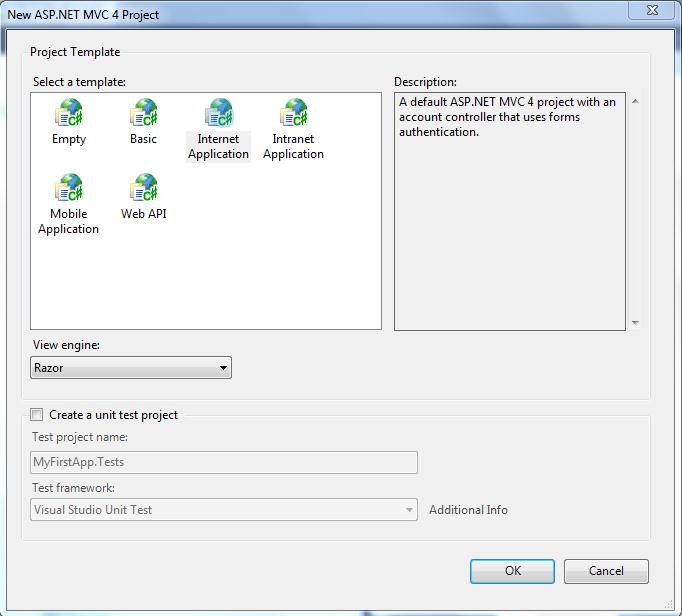The height and width of the screenshot is (616, 682).
Task: Open the Test framework dropdown
Action: [x=224, y=509]
